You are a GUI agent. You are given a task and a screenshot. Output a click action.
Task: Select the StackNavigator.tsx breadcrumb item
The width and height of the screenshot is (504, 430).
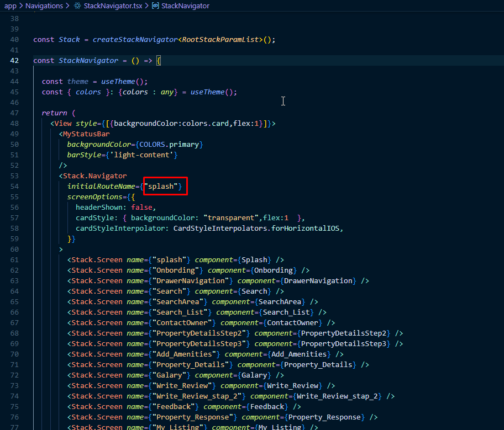tap(113, 6)
